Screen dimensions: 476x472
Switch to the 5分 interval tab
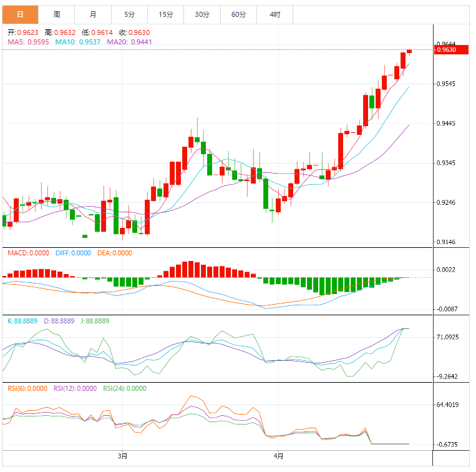129,14
